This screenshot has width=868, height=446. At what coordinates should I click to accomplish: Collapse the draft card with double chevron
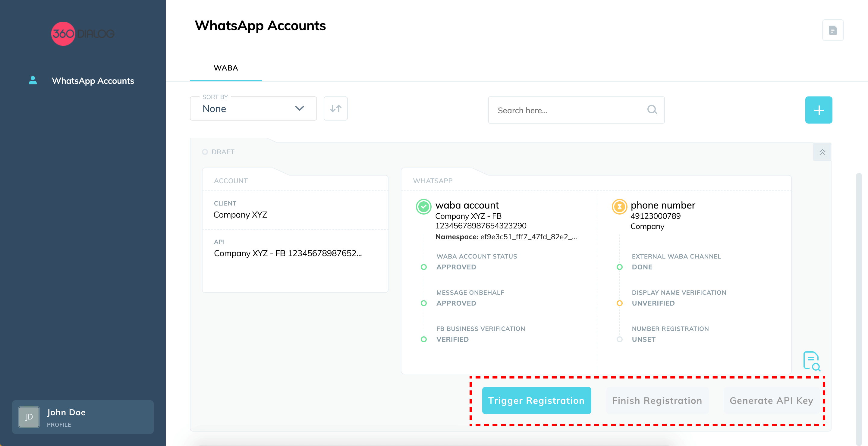click(x=822, y=152)
